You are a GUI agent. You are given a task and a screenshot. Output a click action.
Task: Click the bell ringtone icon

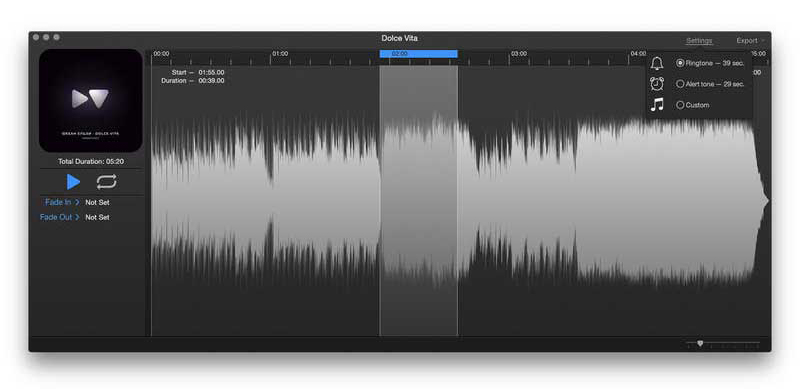click(x=657, y=63)
